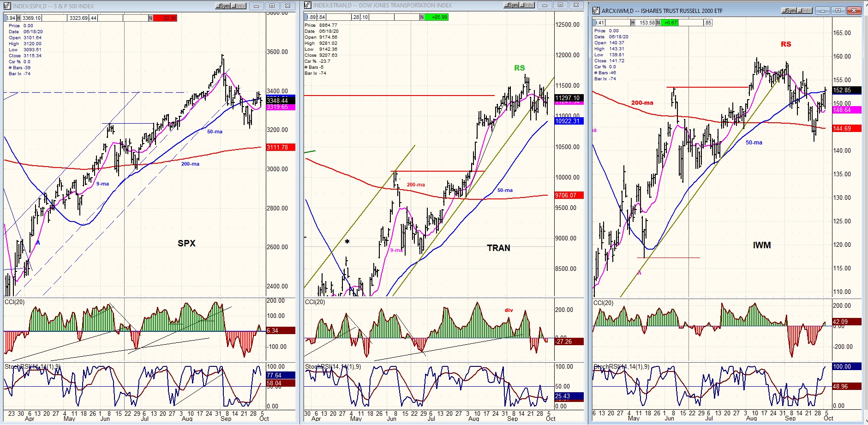The width and height of the screenshot is (868, 425).
Task: Toggle the Intv link box in the SPX window
Action: 239,6
